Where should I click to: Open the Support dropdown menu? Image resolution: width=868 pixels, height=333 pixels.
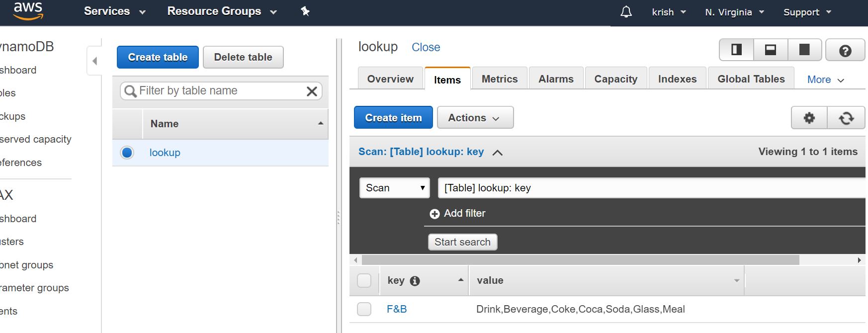[807, 12]
